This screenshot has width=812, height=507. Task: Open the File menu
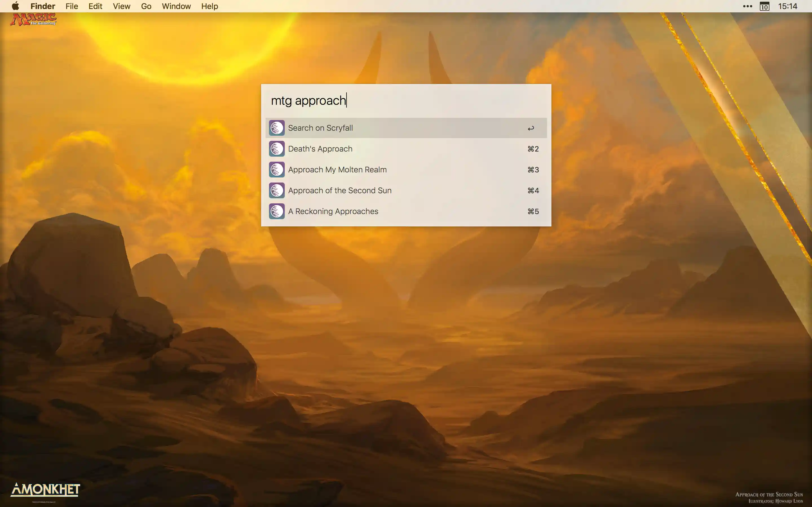71,6
